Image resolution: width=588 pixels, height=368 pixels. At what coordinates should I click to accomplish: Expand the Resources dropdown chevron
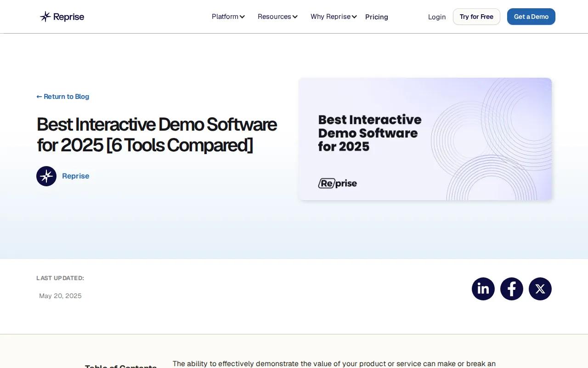point(295,17)
